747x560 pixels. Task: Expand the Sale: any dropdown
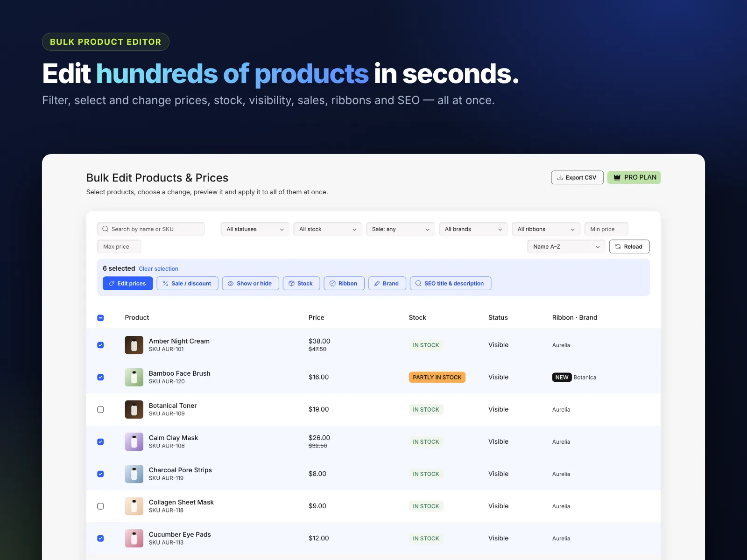coord(401,229)
